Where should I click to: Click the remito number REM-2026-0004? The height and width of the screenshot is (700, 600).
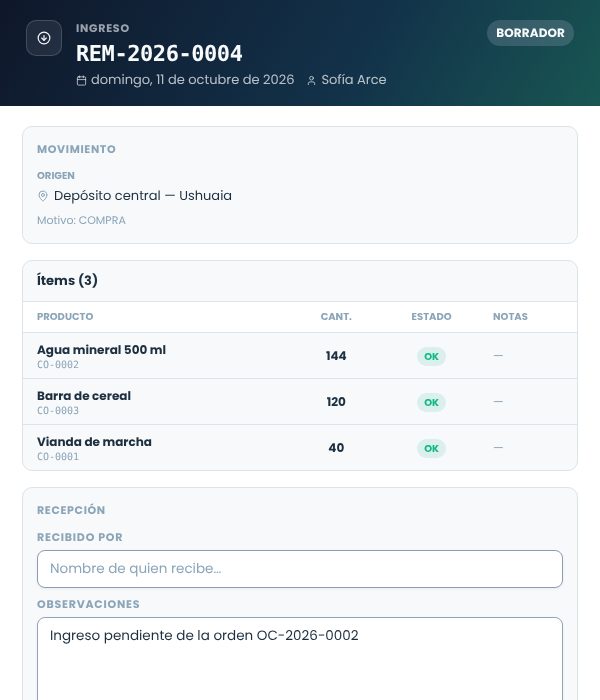coord(159,54)
